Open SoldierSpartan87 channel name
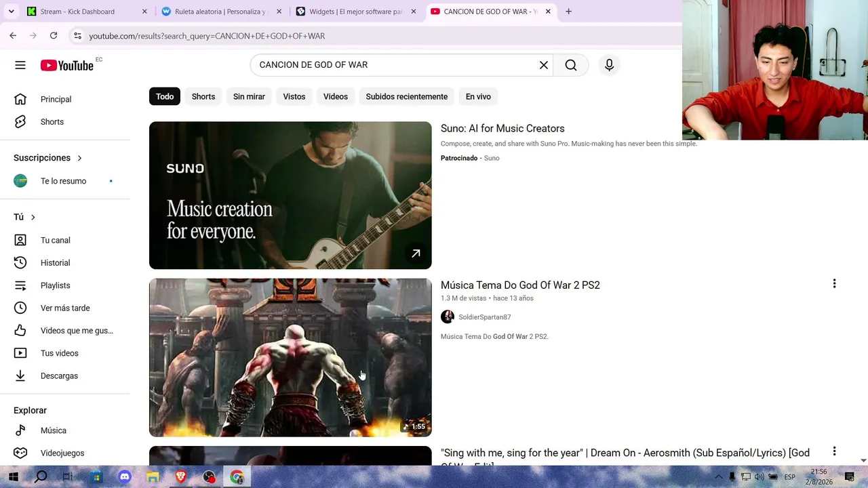This screenshot has height=488, width=868. click(x=485, y=317)
